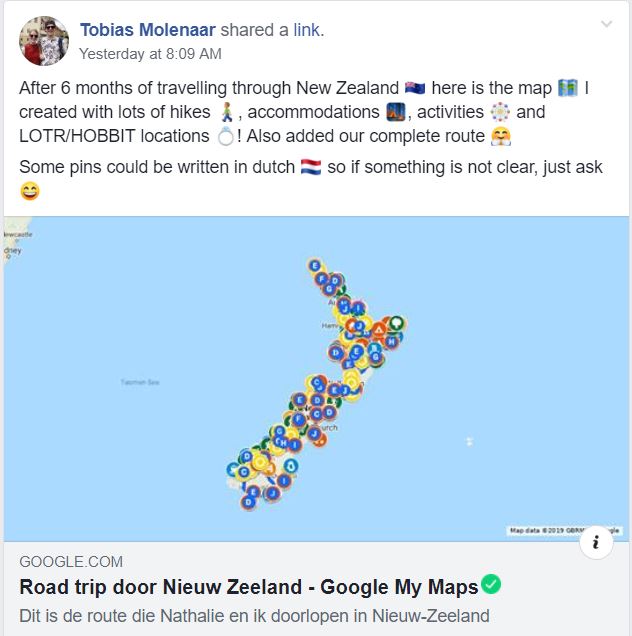Viewport: 632px width, 636px height.
Task: Click the link description starting "Dit is de route"
Action: point(254,615)
